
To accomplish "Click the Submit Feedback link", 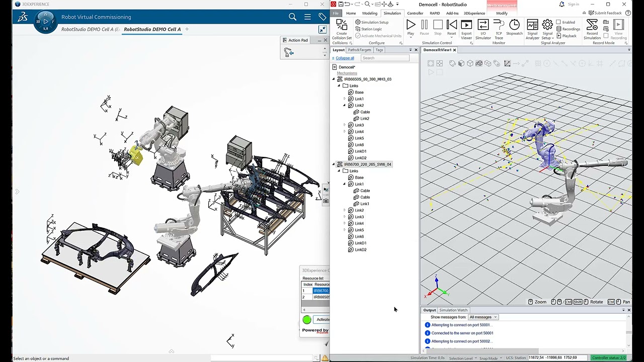I will pyautogui.click(x=605, y=13).
